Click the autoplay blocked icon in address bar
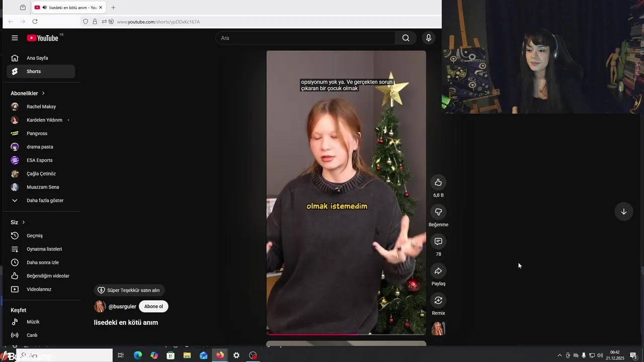 111,22
